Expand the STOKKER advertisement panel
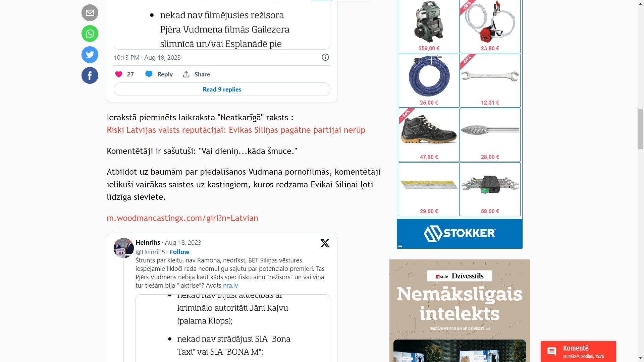The image size is (644, 362). point(399,246)
